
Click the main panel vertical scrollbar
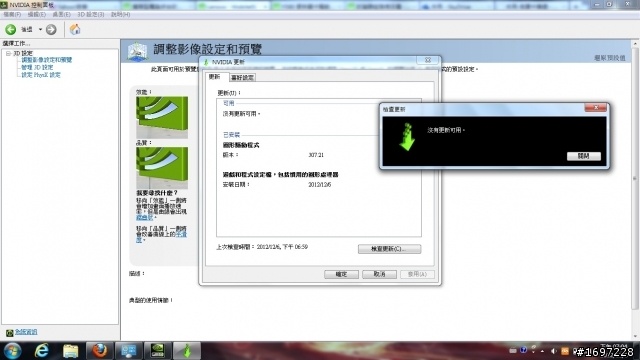[635, 178]
